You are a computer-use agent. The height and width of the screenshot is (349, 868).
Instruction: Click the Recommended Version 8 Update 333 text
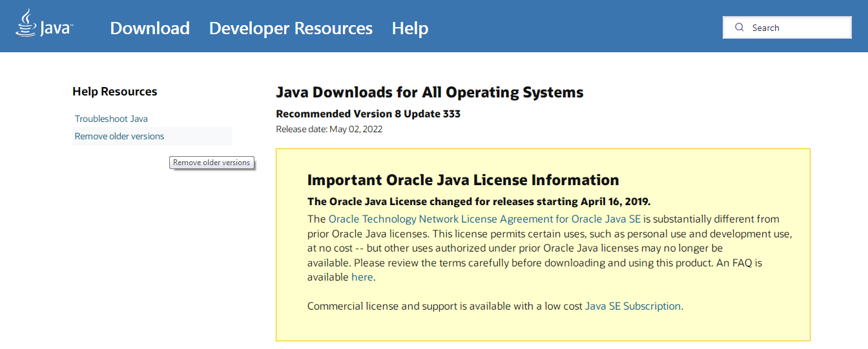pyautogui.click(x=368, y=114)
